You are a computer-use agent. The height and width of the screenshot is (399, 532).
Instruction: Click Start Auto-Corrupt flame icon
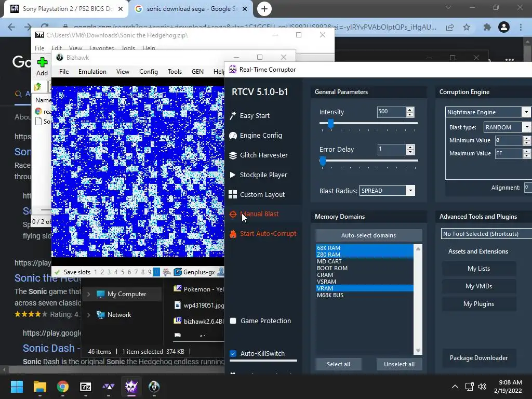click(x=233, y=234)
